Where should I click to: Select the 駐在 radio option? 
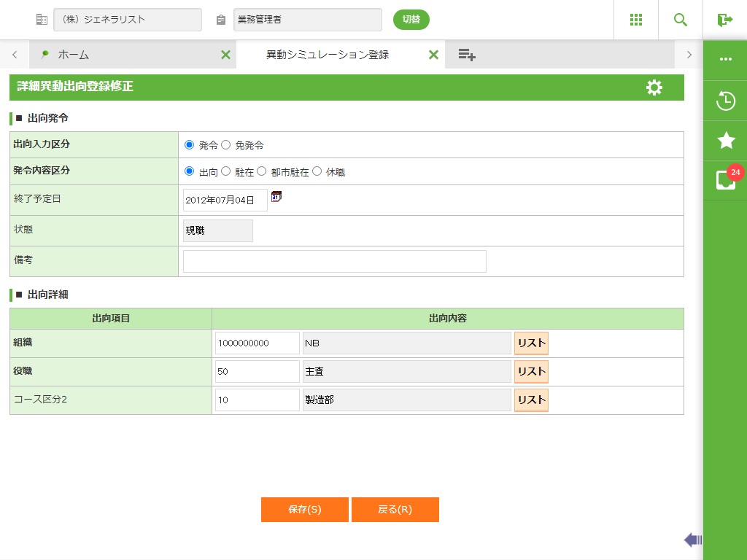[226, 172]
